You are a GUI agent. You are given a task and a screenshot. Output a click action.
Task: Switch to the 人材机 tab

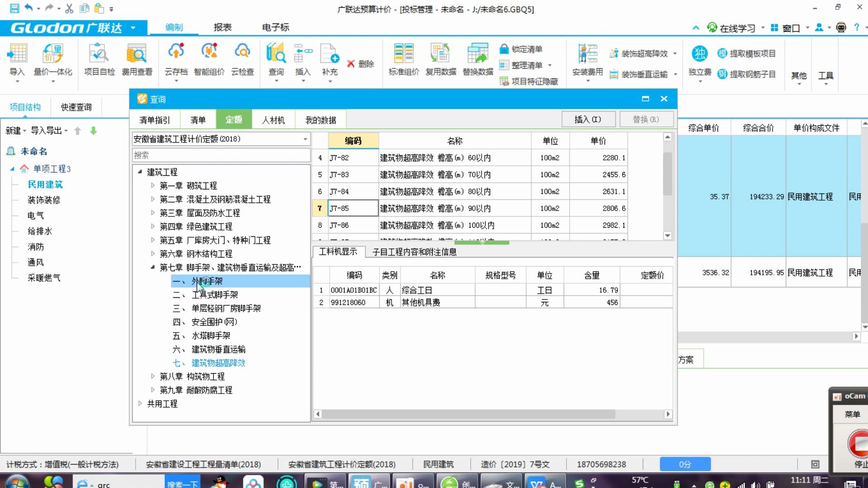coord(273,120)
